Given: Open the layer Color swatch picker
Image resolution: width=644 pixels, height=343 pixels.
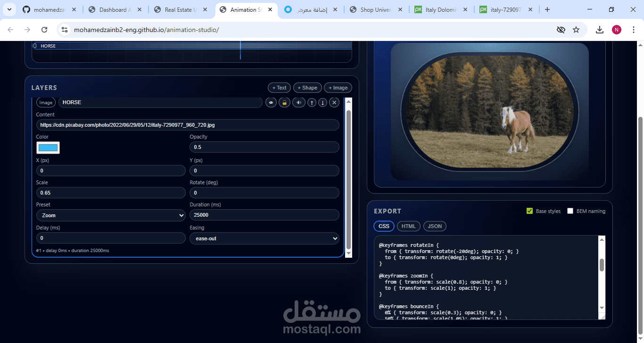Looking at the screenshot, I should point(47,147).
